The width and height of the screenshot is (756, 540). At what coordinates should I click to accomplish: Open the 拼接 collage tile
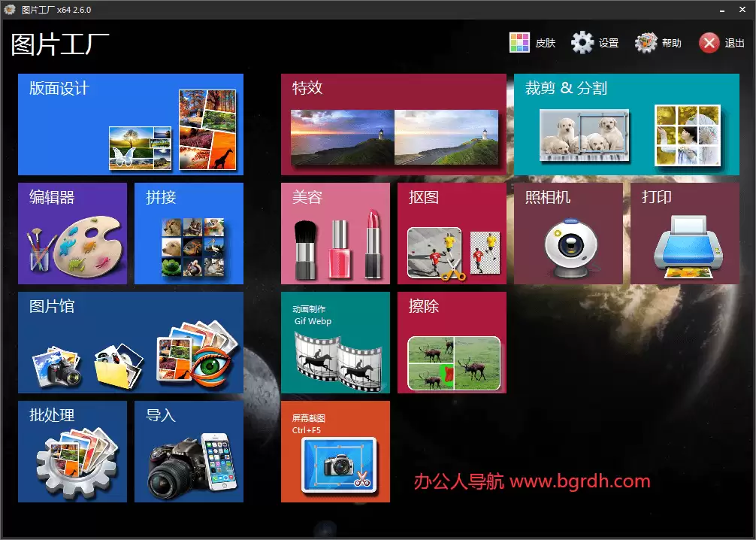point(189,234)
